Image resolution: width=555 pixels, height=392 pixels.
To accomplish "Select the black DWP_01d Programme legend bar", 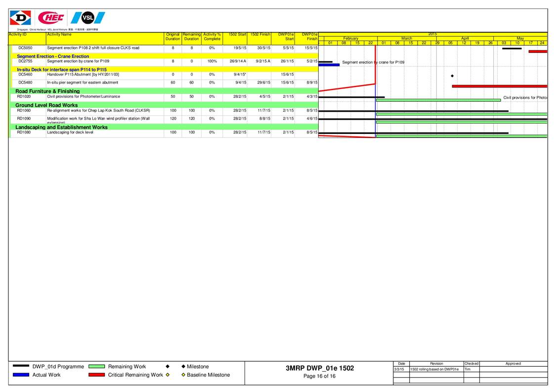I will click(21, 366).
